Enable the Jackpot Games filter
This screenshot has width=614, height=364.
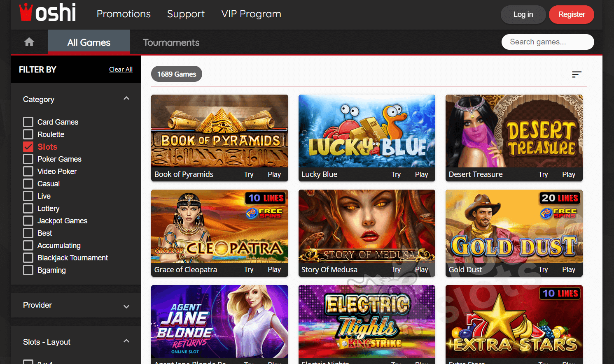click(28, 221)
